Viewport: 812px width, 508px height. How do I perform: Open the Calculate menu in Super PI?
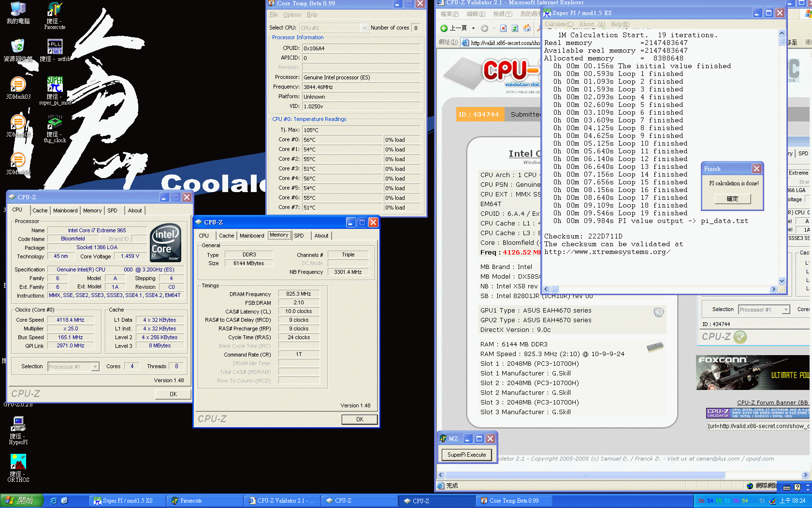[559, 24]
